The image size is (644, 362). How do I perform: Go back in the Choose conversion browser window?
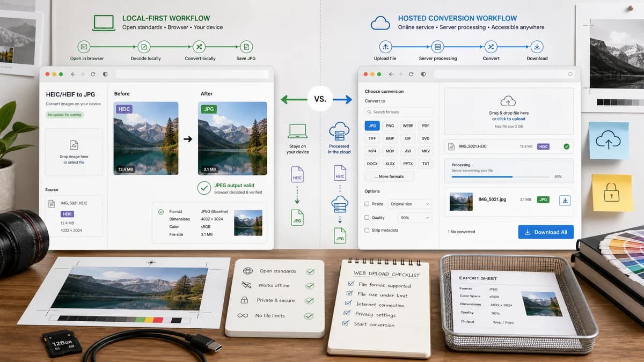point(391,74)
